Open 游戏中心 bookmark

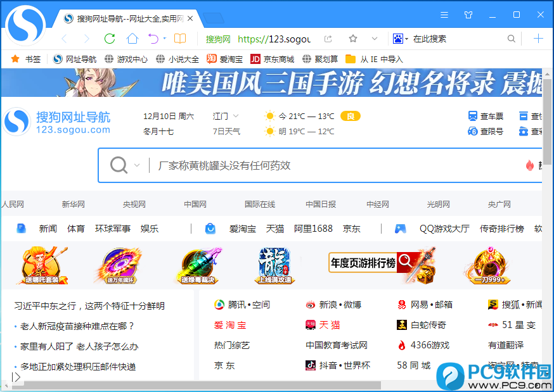[126, 59]
